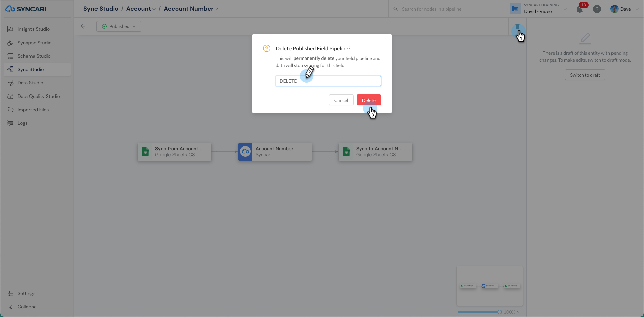
Task: Click the Sync from Account sheets icon
Action: 145,152
